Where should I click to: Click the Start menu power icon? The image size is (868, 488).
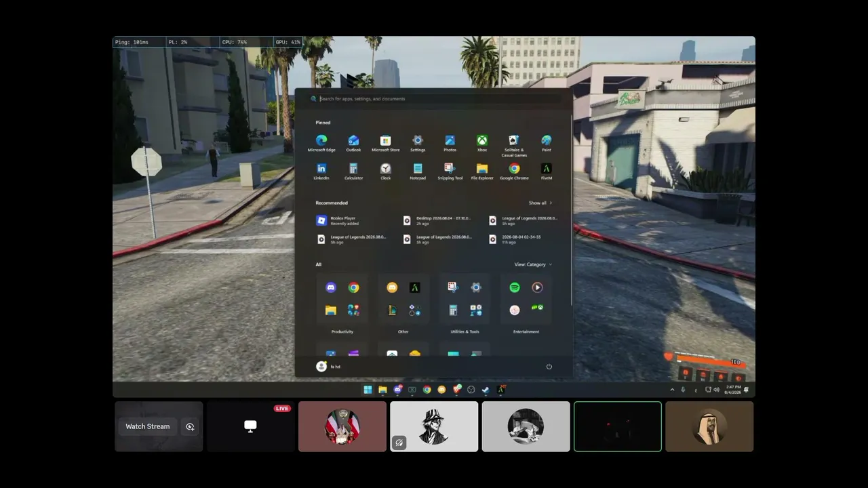549,367
